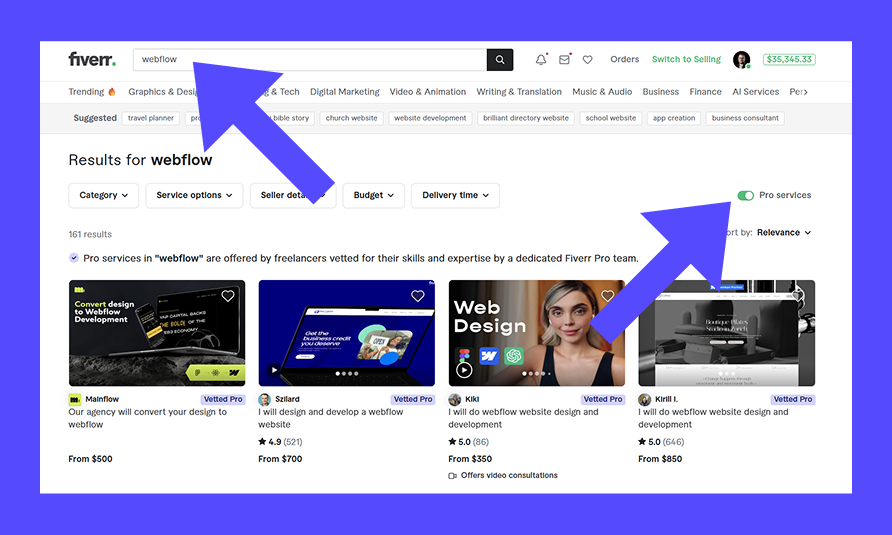Open the user profile avatar

pos(741,59)
